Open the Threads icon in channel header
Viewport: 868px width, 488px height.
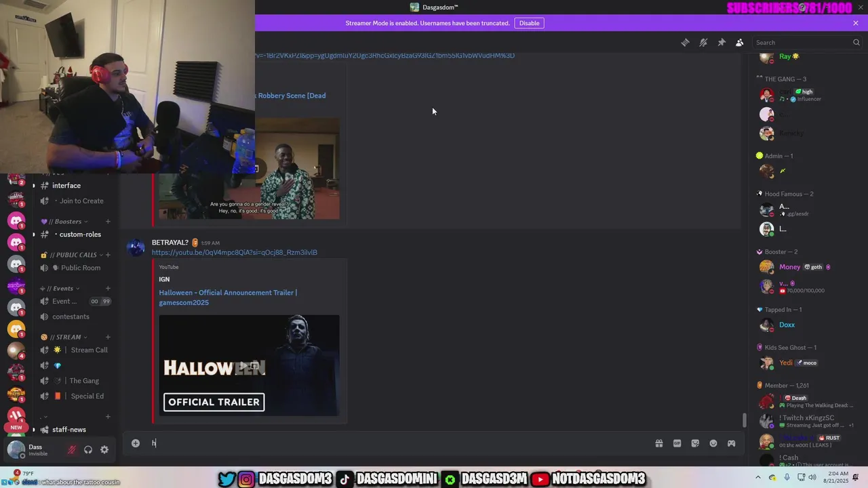pyautogui.click(x=685, y=43)
